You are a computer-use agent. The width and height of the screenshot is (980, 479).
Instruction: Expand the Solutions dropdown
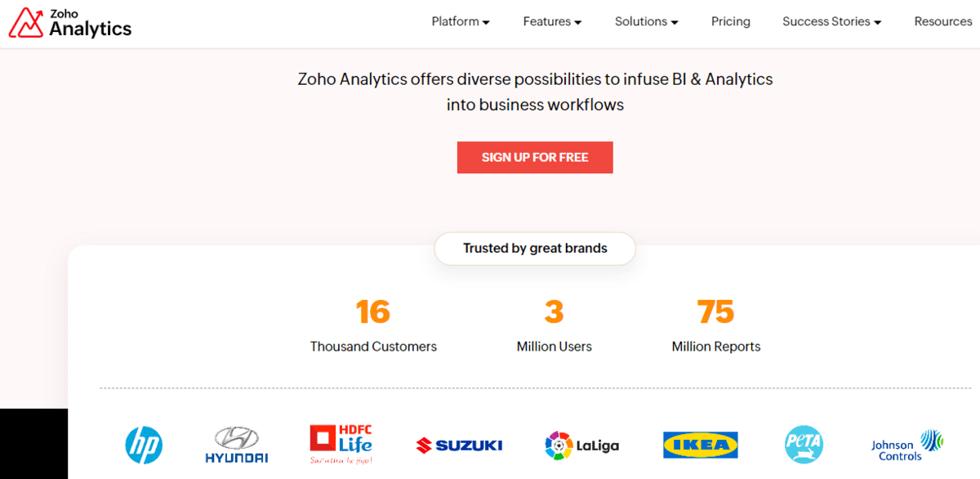647,22
